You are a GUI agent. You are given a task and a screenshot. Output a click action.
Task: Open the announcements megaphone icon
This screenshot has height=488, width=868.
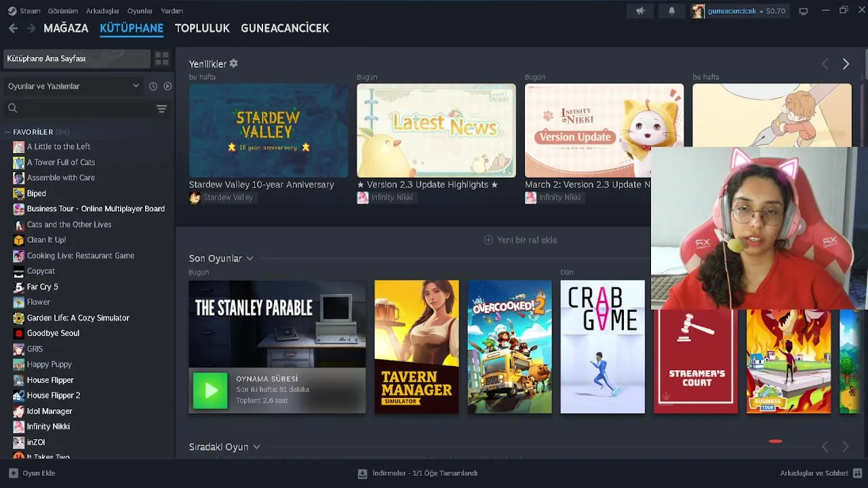coord(640,11)
